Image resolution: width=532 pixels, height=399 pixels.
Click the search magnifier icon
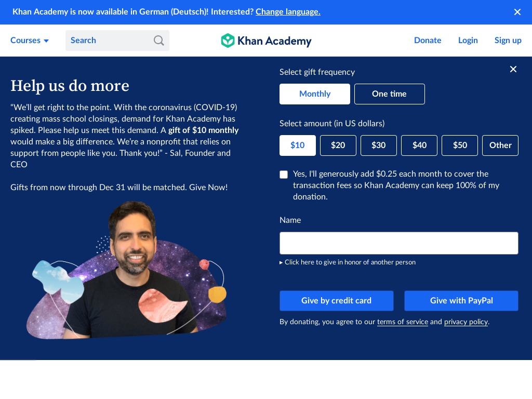point(159,41)
